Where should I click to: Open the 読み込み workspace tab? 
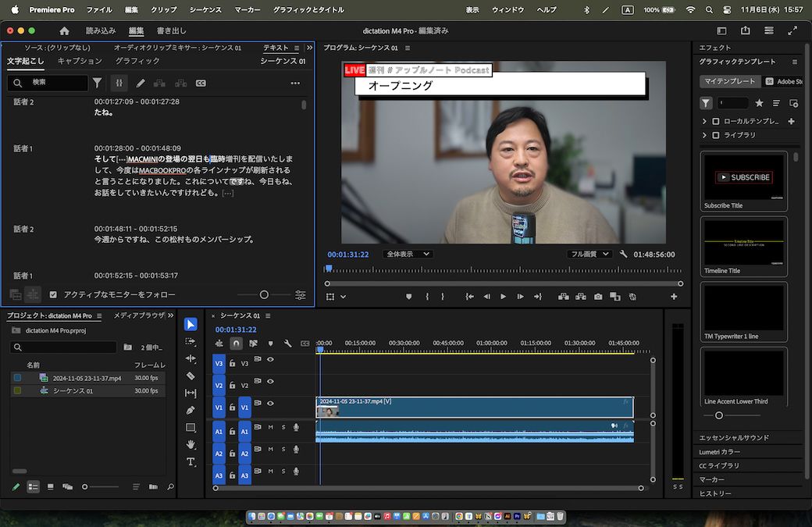[x=101, y=31]
